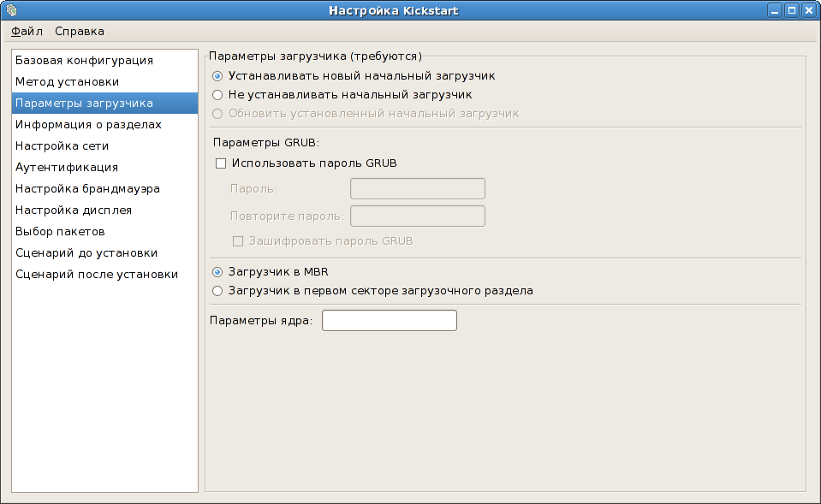Go to the "Выбор пакетов" section
Image resolution: width=821 pixels, height=504 pixels.
coord(60,231)
